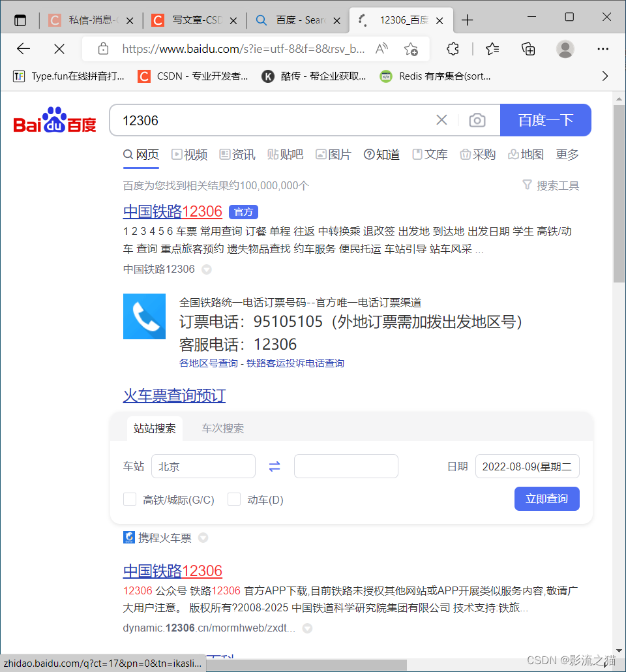Click the 百度一下 search button
626x672 pixels.
[x=545, y=120]
